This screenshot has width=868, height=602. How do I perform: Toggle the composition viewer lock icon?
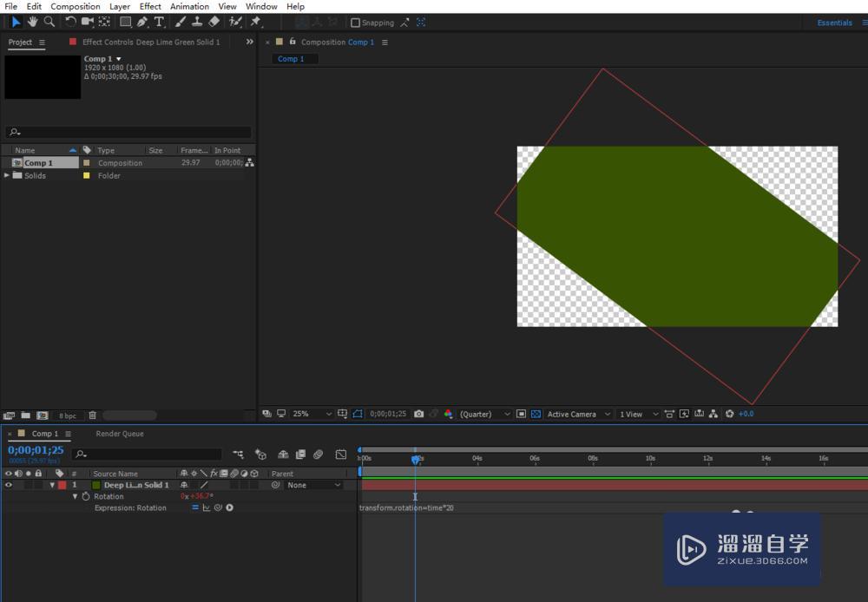[x=293, y=42]
